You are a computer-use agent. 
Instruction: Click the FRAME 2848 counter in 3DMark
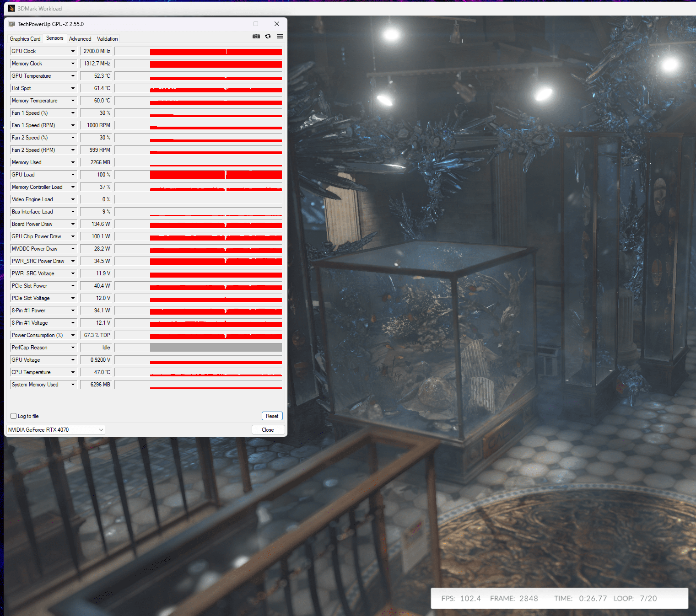[x=514, y=599]
